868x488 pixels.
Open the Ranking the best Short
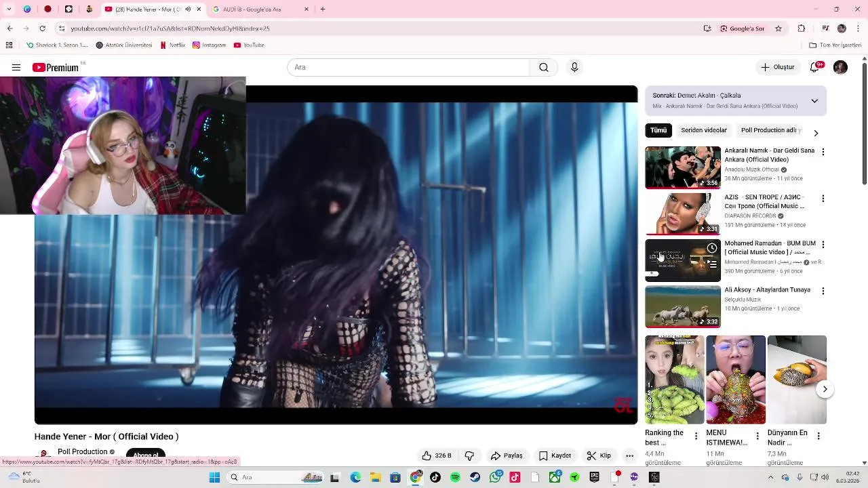pos(674,380)
